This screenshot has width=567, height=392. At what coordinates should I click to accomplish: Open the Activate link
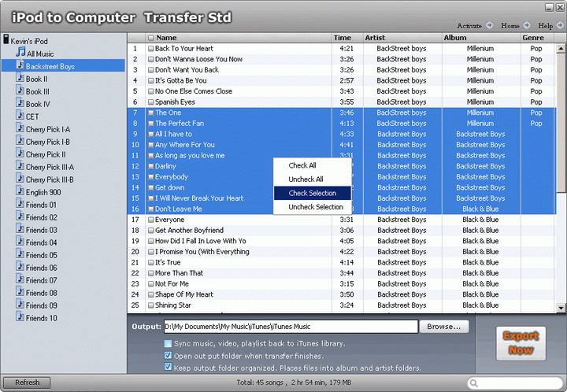pos(469,26)
